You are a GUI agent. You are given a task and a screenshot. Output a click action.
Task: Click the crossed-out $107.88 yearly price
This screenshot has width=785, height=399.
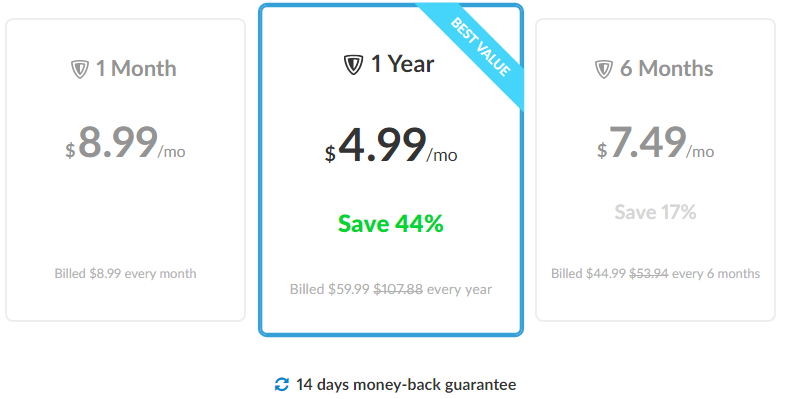tap(399, 289)
